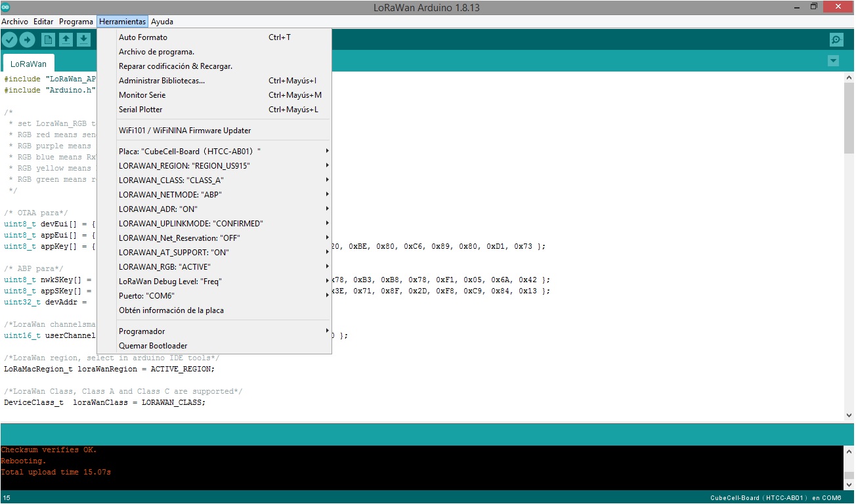The width and height of the screenshot is (856, 504).
Task: Close the Herramientas menu
Action: pyautogui.click(x=123, y=22)
